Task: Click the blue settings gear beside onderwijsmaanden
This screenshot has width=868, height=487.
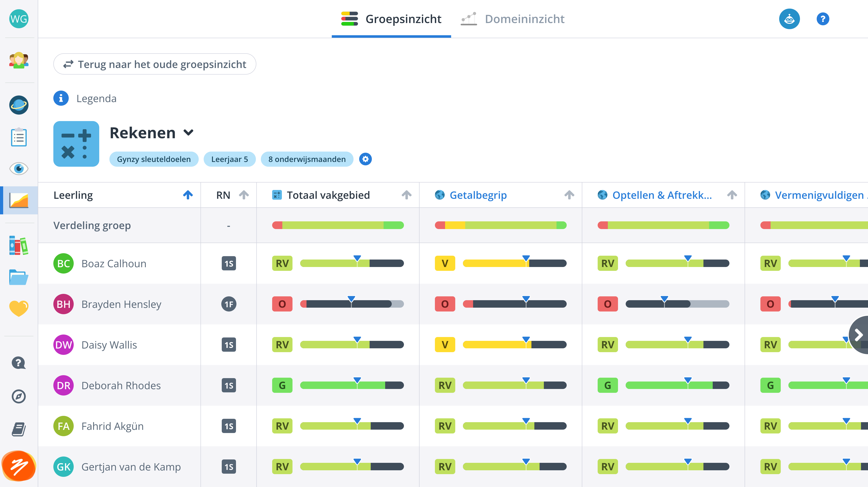Action: (x=365, y=159)
